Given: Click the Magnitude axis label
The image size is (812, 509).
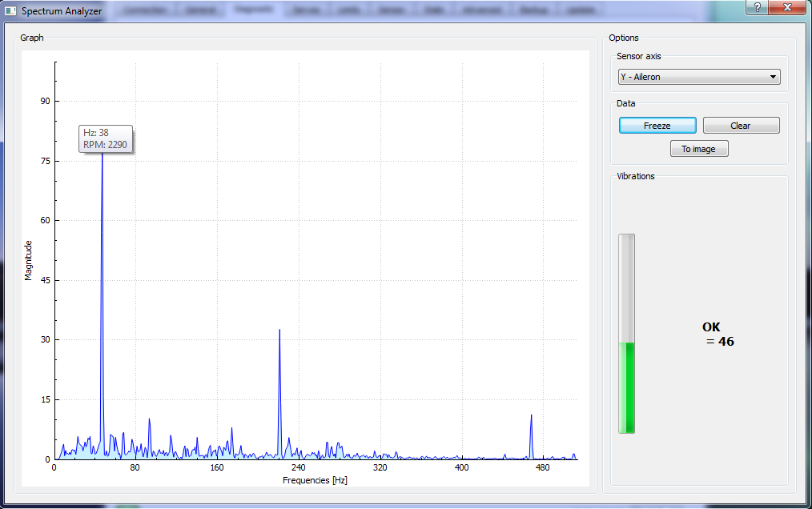Looking at the screenshot, I should (x=28, y=260).
